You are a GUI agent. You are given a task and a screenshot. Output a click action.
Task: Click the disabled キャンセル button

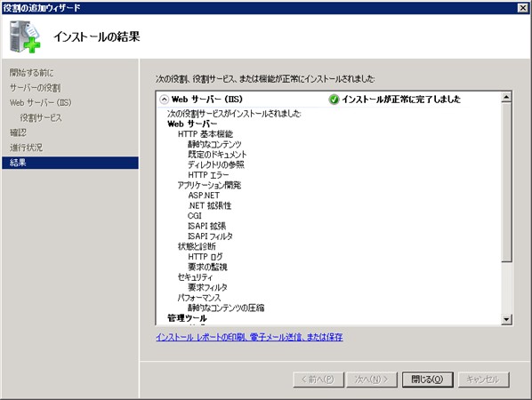[483, 379]
